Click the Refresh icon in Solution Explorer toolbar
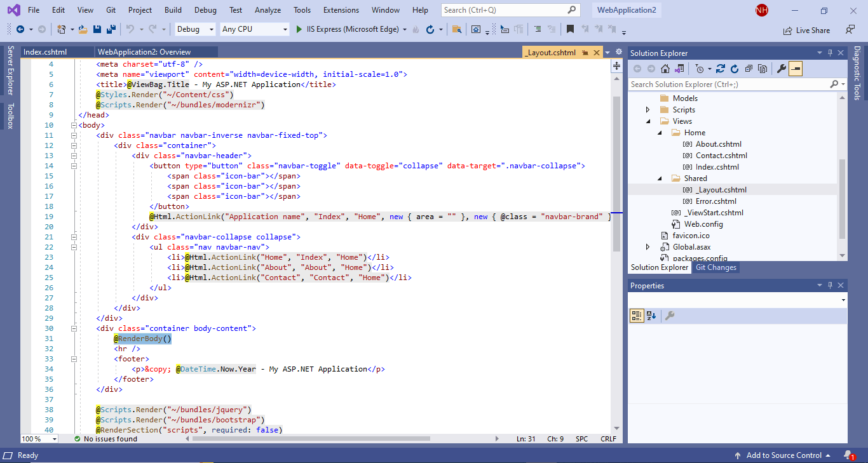This screenshot has width=868, height=463. coord(735,69)
